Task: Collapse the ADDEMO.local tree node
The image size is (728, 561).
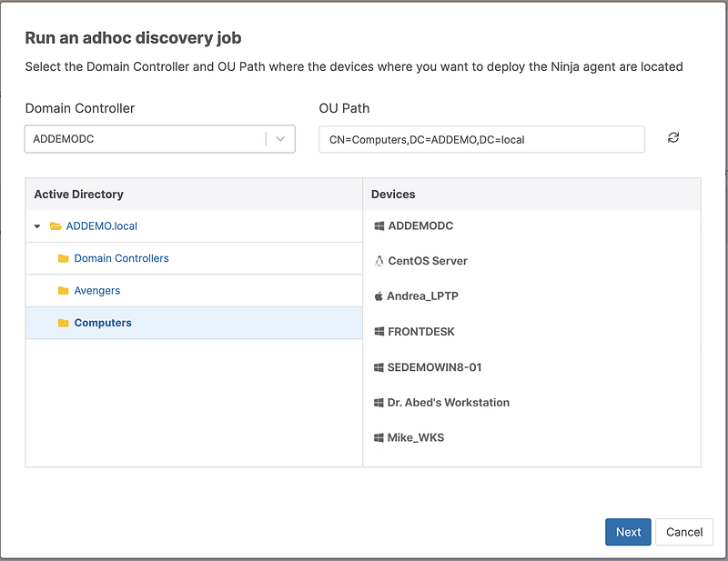Action: [x=37, y=225]
